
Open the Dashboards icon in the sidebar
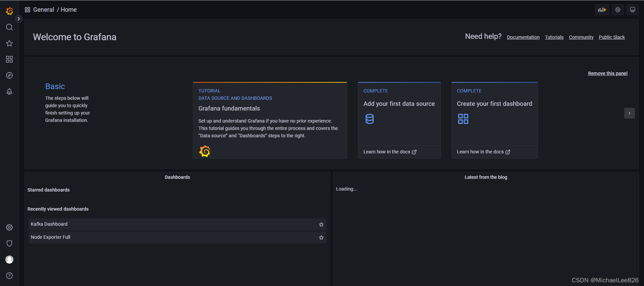pyautogui.click(x=9, y=59)
